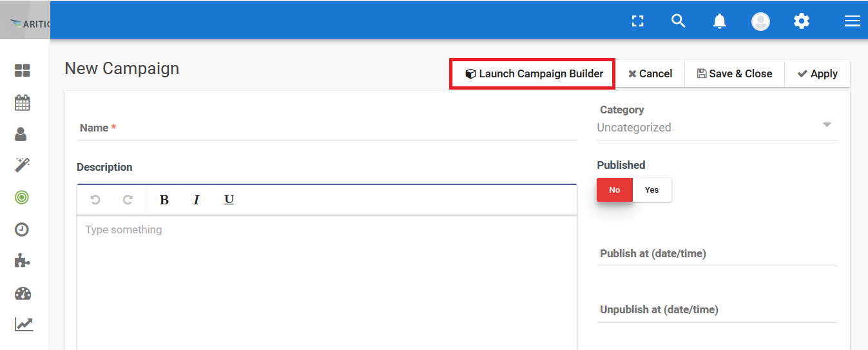The width and height of the screenshot is (868, 350).
Task: Click the notifications bell icon
Action: point(720,21)
